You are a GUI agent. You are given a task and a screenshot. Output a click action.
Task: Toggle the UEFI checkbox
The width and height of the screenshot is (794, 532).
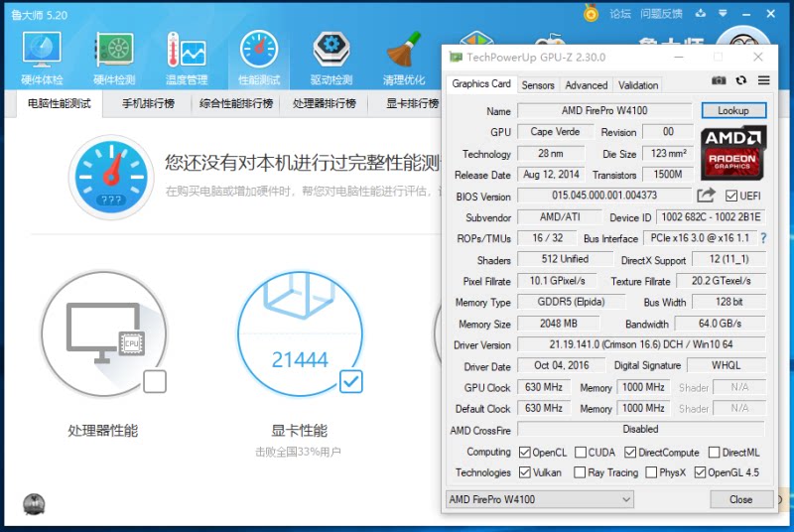point(731,196)
